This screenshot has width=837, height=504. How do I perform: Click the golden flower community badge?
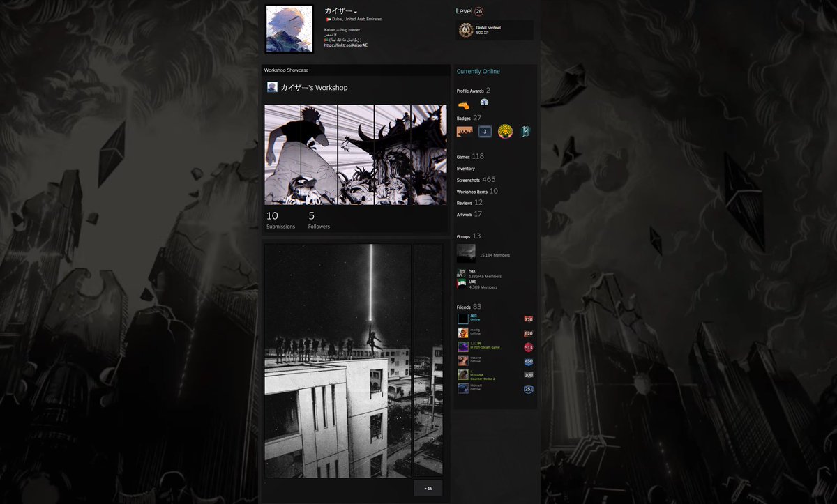[x=505, y=131]
